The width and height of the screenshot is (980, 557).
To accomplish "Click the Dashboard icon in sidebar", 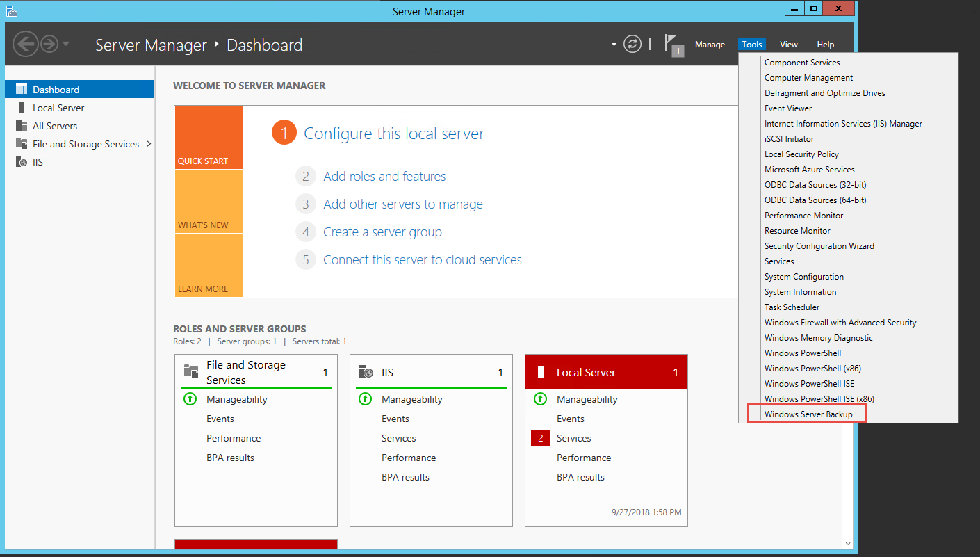I will pos(21,90).
